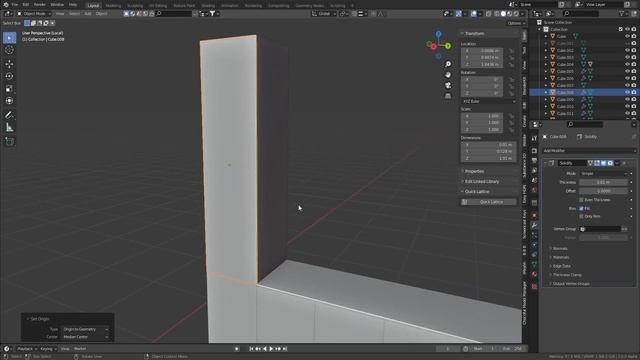Click the timeline Keying button
640x360 pixels.
pos(48,349)
